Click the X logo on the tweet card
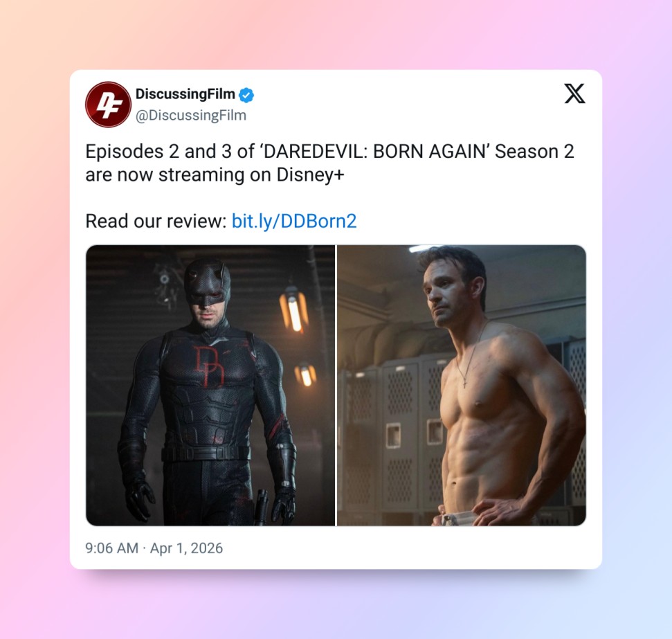The height and width of the screenshot is (639, 672). coord(574,93)
